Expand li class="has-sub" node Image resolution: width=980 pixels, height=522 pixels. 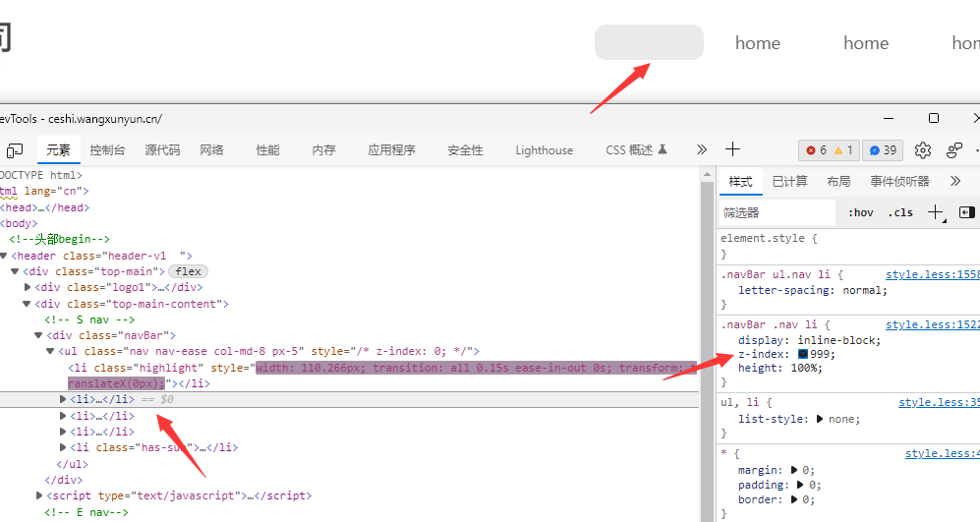(x=63, y=447)
